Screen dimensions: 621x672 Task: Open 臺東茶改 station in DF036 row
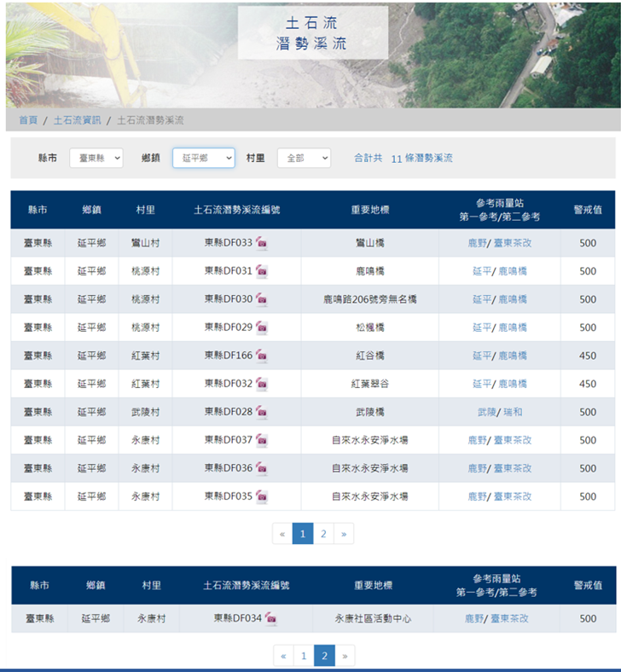click(x=513, y=468)
